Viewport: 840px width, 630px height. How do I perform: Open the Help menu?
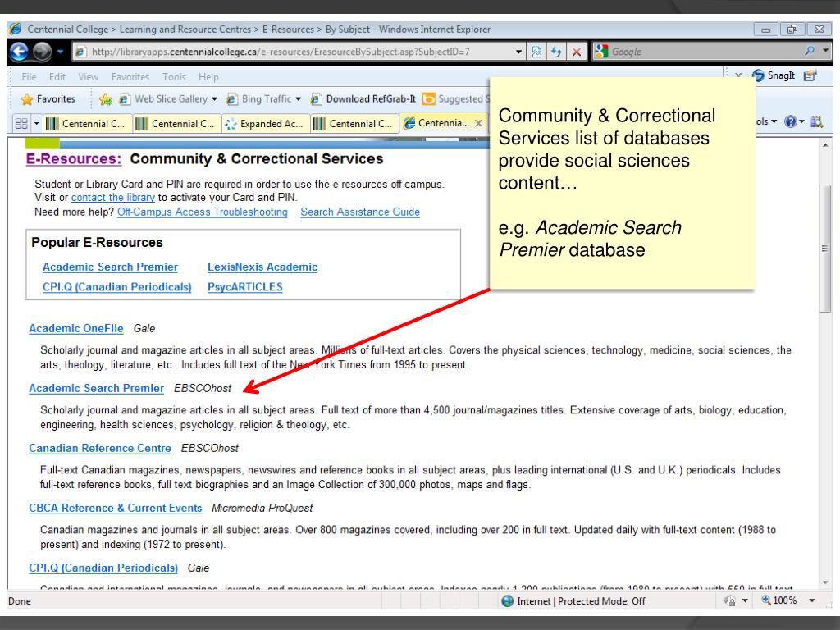point(208,77)
